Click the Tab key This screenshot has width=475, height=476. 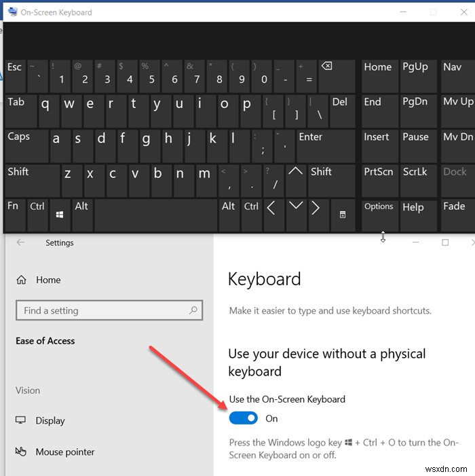[x=21, y=111]
